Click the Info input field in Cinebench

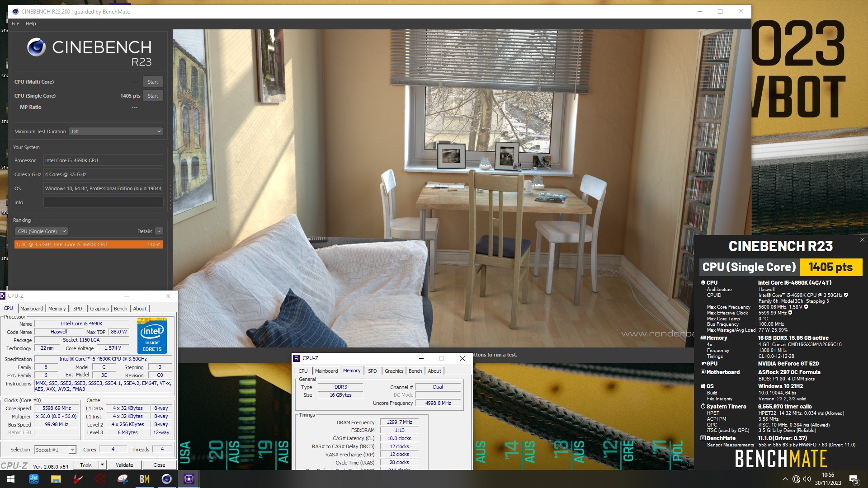click(103, 202)
